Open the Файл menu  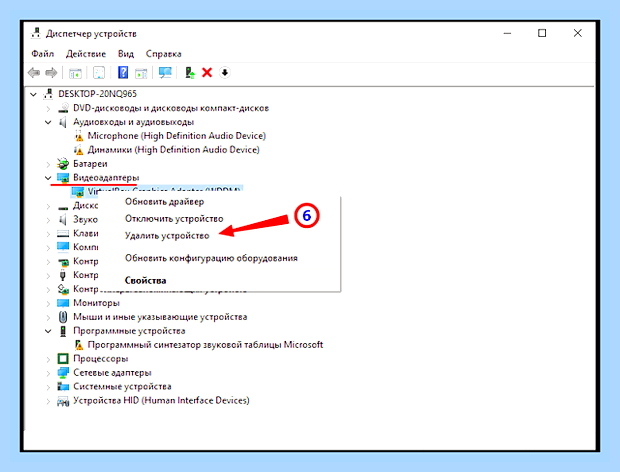(42, 54)
